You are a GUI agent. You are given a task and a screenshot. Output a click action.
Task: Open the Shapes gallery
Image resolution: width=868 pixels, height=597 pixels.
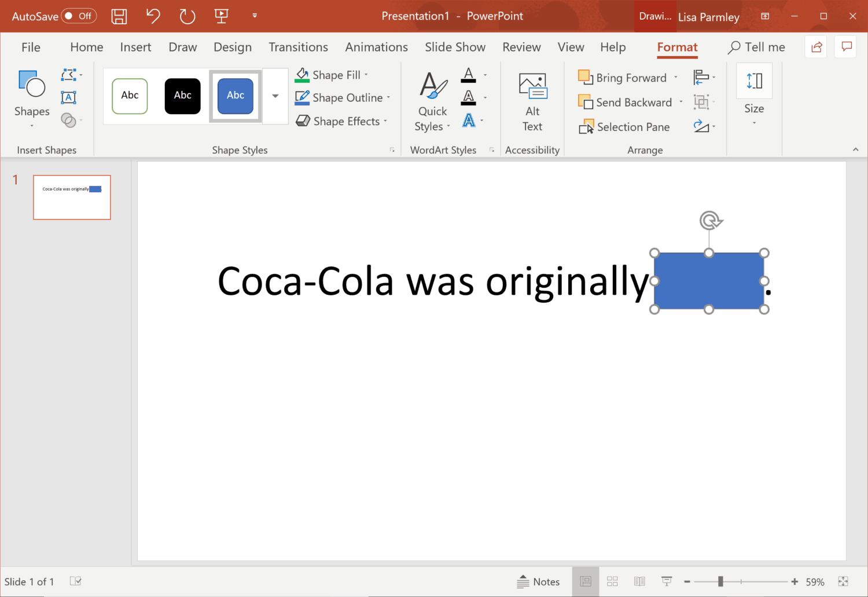(32, 99)
